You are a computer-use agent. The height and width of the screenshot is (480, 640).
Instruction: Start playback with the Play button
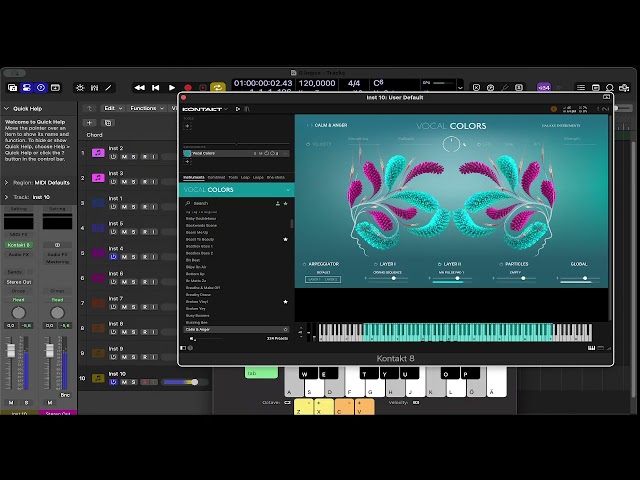pos(172,88)
